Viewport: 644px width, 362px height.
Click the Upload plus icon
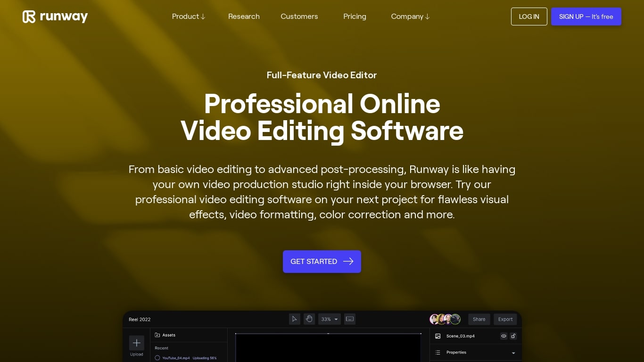(x=137, y=343)
